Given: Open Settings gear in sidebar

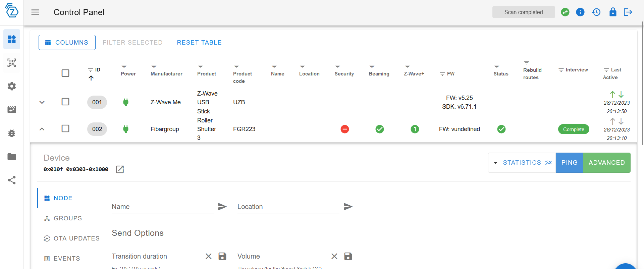Looking at the screenshot, I should click(x=12, y=86).
